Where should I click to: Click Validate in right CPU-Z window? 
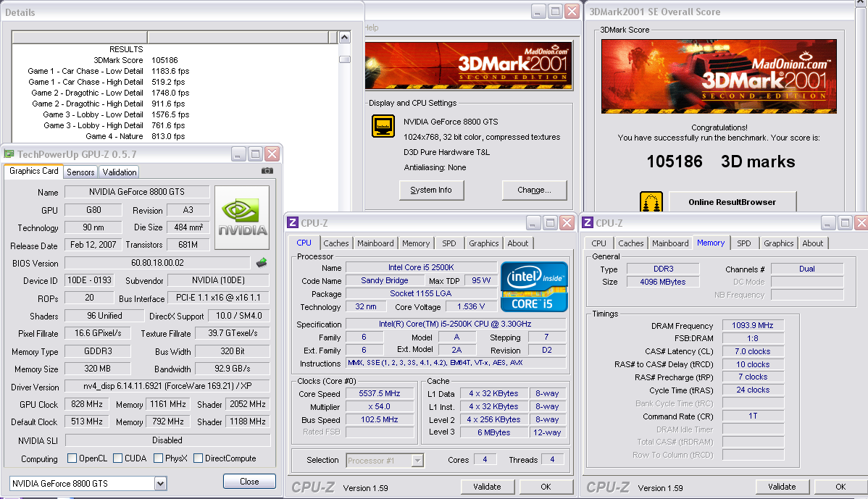tap(782, 487)
